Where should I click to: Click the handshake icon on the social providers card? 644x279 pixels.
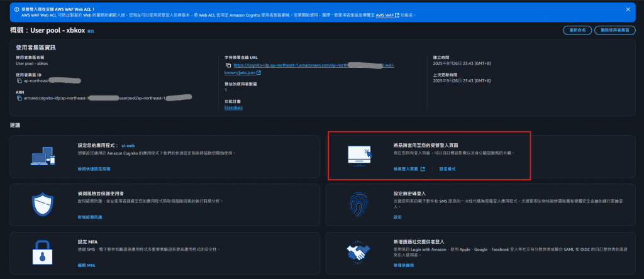pyautogui.click(x=358, y=251)
